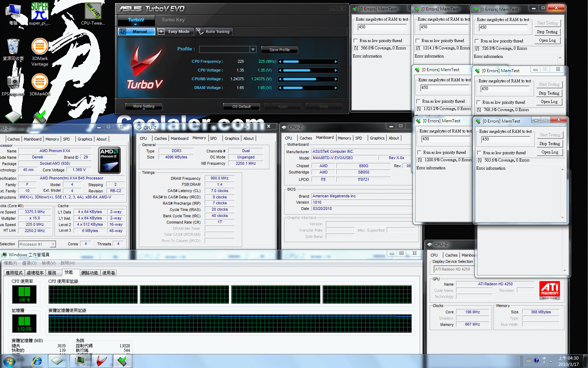
Task: Click the RAM megabytes field, 526.8% MemTest
Action: (504, 27)
